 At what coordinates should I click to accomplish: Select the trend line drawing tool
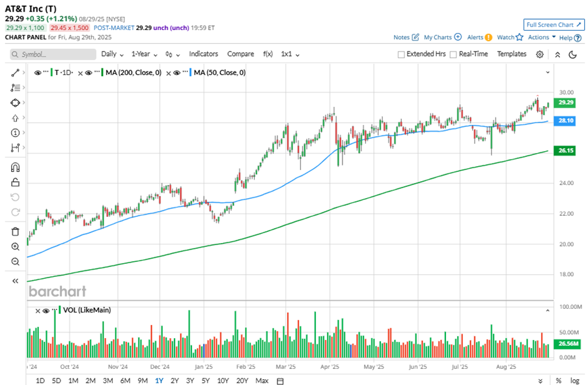pyautogui.click(x=15, y=73)
